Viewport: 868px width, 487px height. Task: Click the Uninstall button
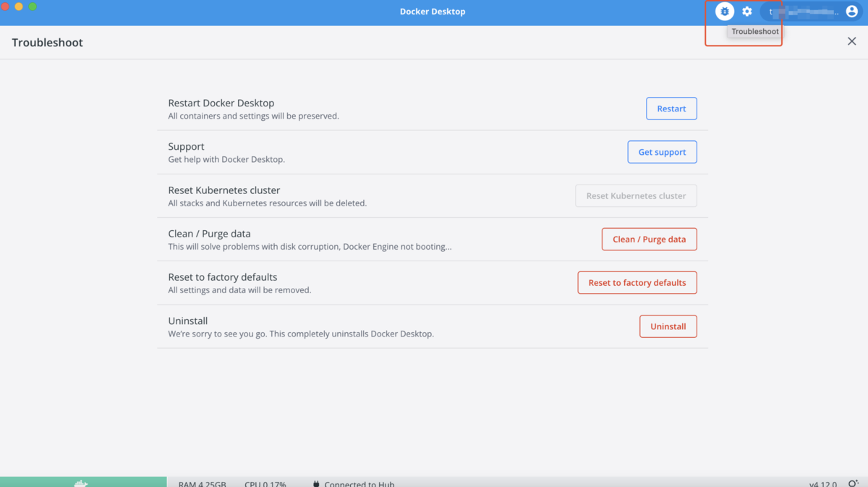[x=668, y=326]
